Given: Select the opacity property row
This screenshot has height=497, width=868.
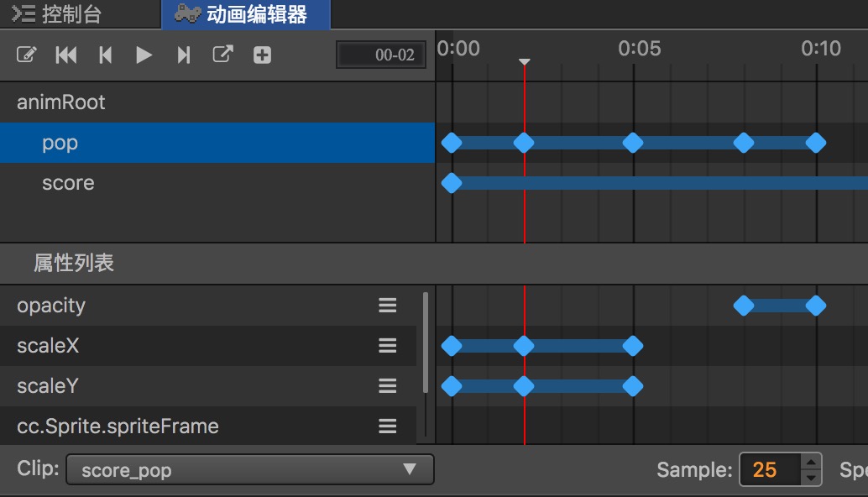Looking at the screenshot, I should [208, 306].
